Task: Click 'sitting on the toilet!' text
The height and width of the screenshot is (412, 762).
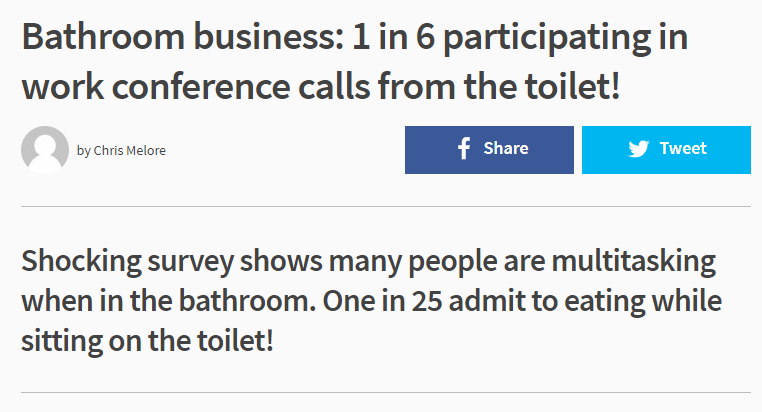Action: point(147,341)
